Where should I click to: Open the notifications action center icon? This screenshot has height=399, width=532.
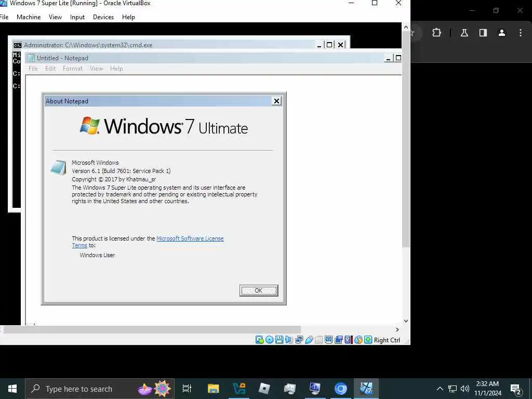pyautogui.click(x=516, y=389)
